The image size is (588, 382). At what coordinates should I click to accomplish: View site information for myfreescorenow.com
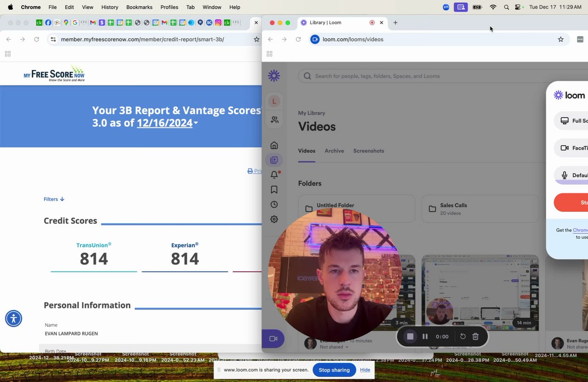(53, 40)
